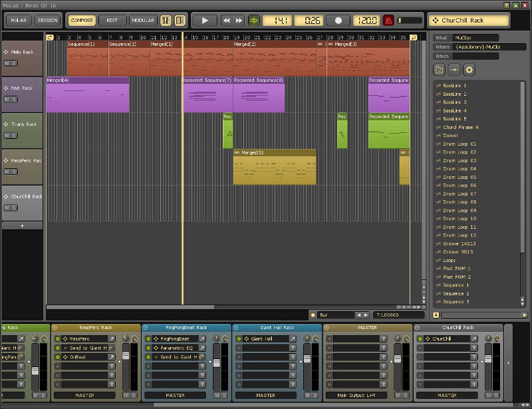Open browser settings gear icon
532x409 pixels.
pos(469,70)
